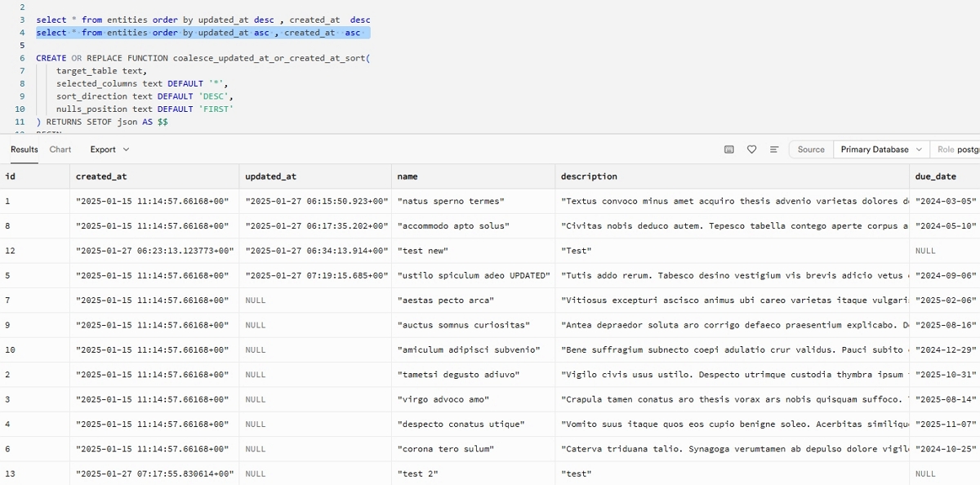Image resolution: width=980 pixels, height=485 pixels.
Task: Click the created_at column header
Action: pos(101,176)
